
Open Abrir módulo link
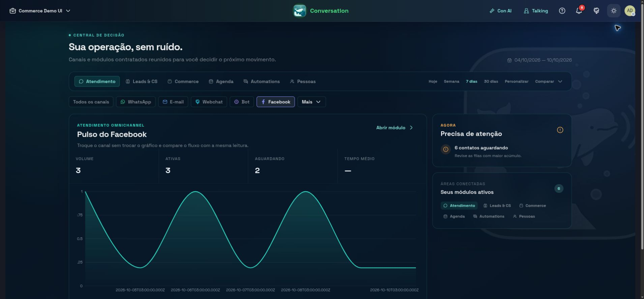pyautogui.click(x=394, y=128)
